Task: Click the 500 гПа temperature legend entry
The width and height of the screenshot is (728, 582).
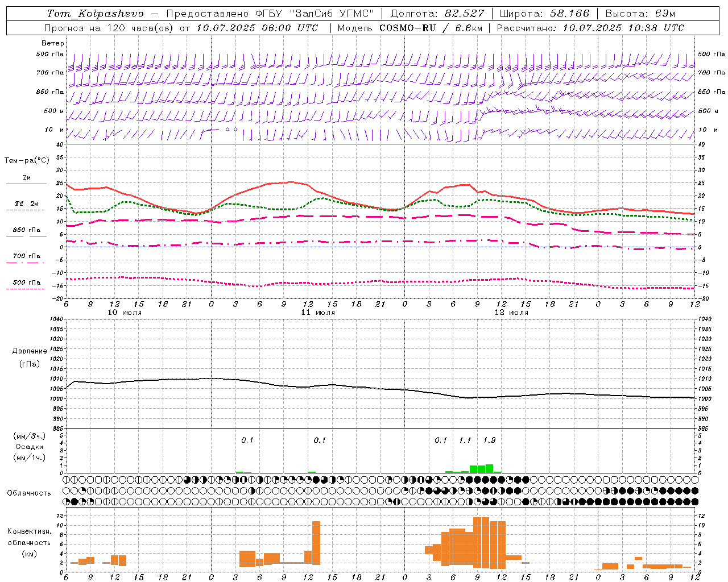Action: 27,282
